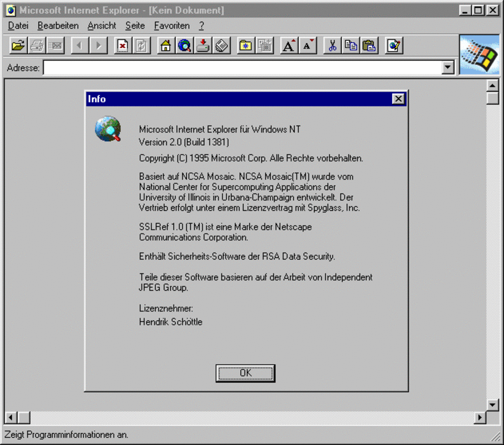Screen dimensions: 504x445
Task: Click the Add to Favorites toolbar icon
Action: (265, 46)
